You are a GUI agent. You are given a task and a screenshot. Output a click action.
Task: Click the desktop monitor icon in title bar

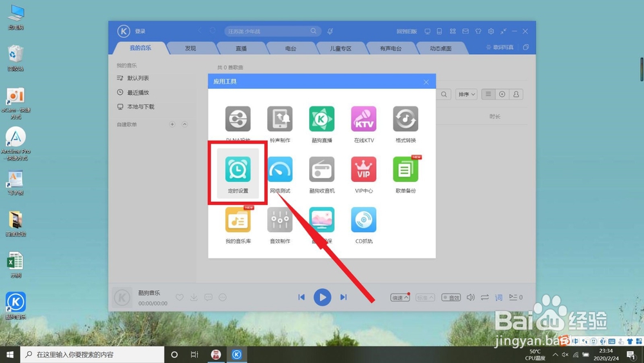click(427, 31)
